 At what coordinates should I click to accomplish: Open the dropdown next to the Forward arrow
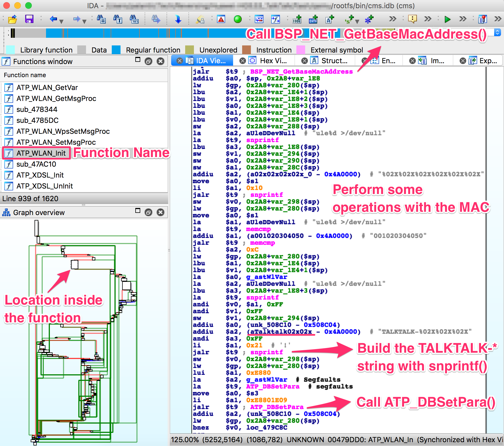pyautogui.click(x=84, y=21)
